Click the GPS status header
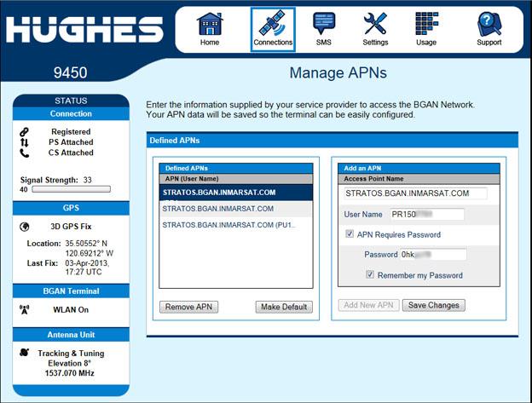 pos(71,208)
